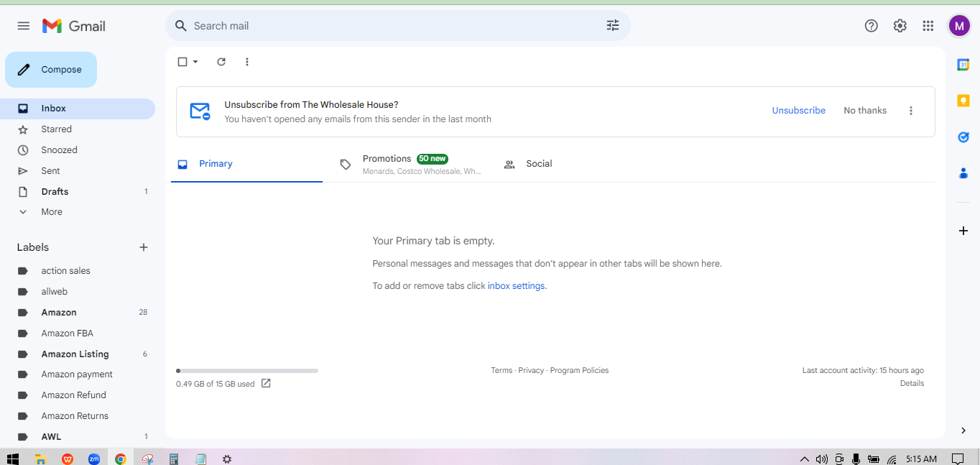
Task: Expand the More sidebar section
Action: 52,212
